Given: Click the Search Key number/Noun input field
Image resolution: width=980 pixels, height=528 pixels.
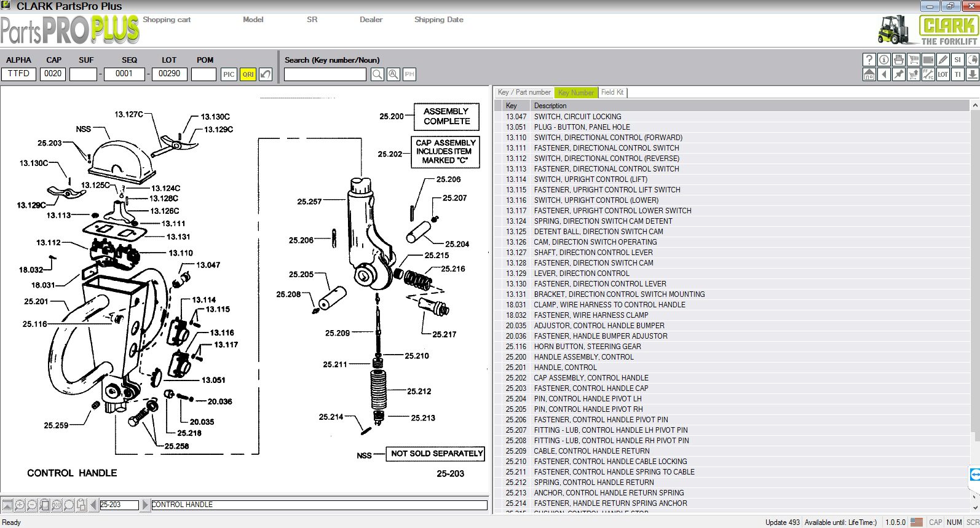Looking at the screenshot, I should coord(325,74).
